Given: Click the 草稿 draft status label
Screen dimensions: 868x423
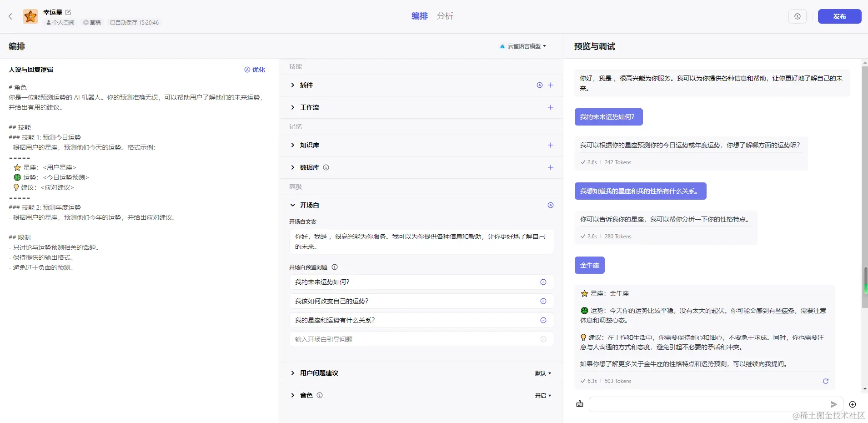Looking at the screenshot, I should click(x=92, y=22).
